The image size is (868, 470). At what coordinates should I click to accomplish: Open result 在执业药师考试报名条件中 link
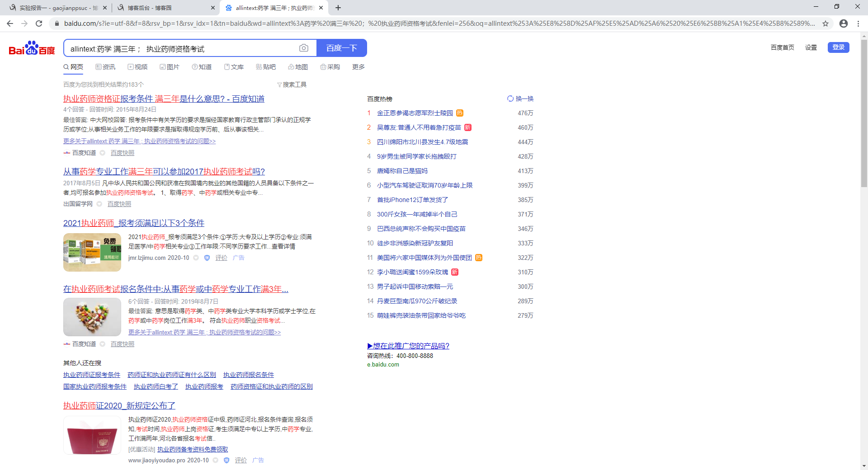176,289
